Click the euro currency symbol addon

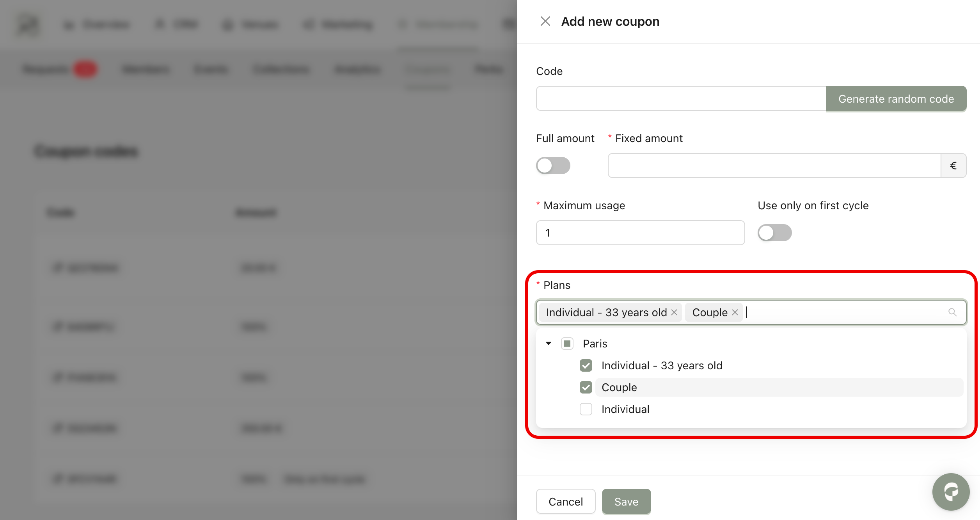953,166
